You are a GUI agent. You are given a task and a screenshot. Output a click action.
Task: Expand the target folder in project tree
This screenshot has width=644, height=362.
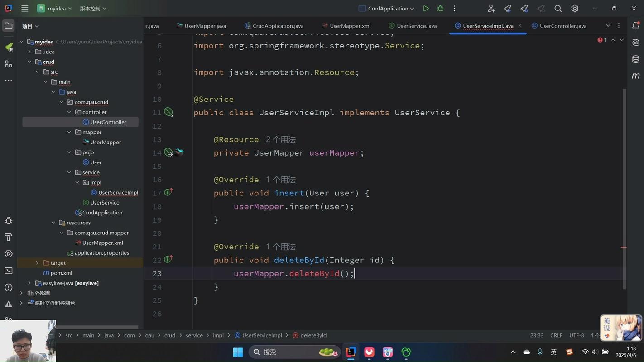tap(37, 262)
